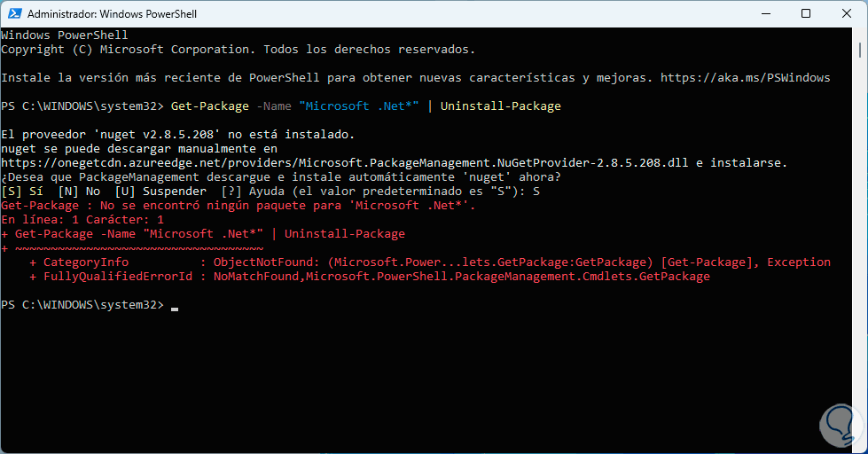This screenshot has width=868, height=454.
Task: Minimize the PowerShell window
Action: click(x=765, y=14)
